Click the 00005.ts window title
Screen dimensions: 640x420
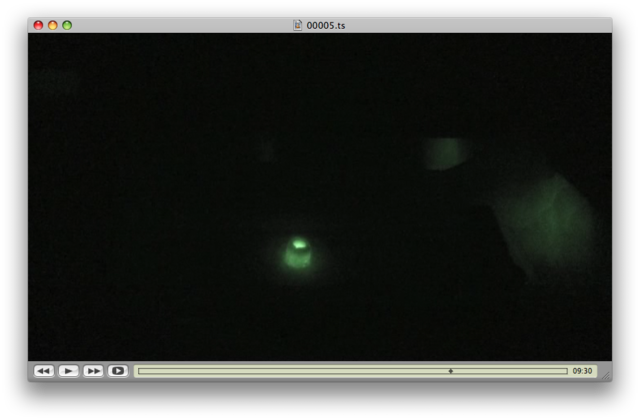pos(326,26)
